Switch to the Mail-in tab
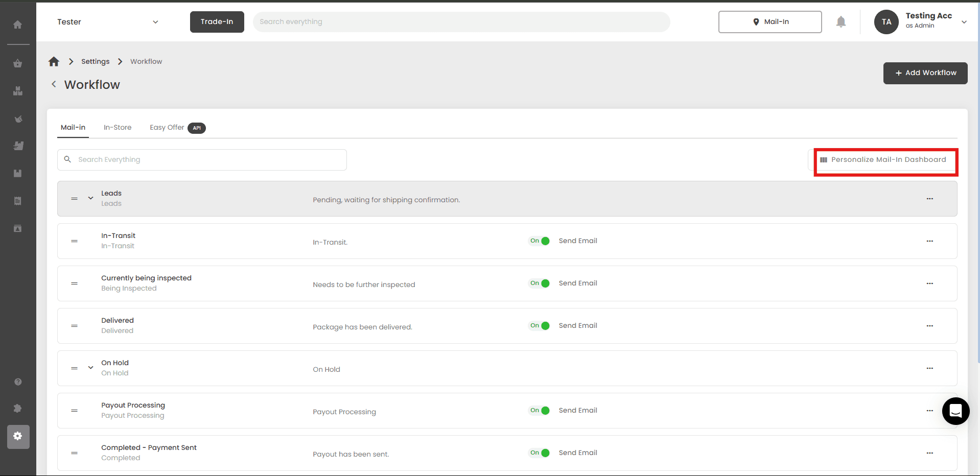This screenshot has width=980, height=476. (x=73, y=128)
